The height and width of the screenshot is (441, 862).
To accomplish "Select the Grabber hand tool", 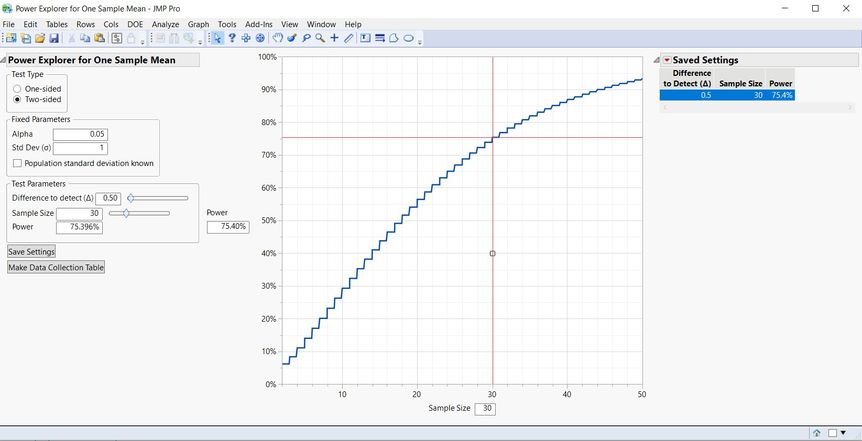I will [x=278, y=38].
